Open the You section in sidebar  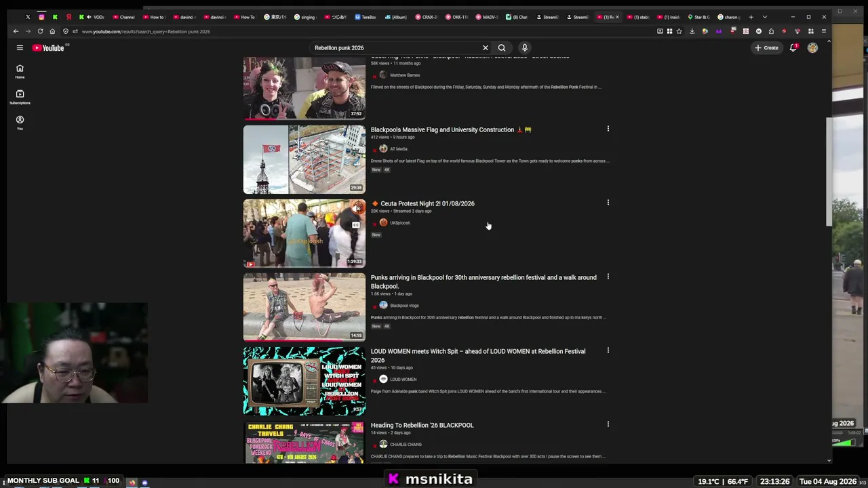[20, 123]
